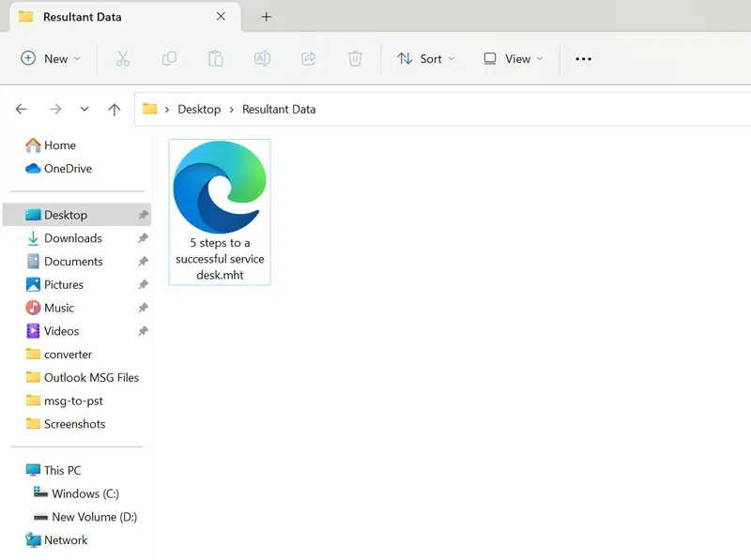Go back using the left arrow
This screenshot has width=751, height=560.
tap(22, 110)
